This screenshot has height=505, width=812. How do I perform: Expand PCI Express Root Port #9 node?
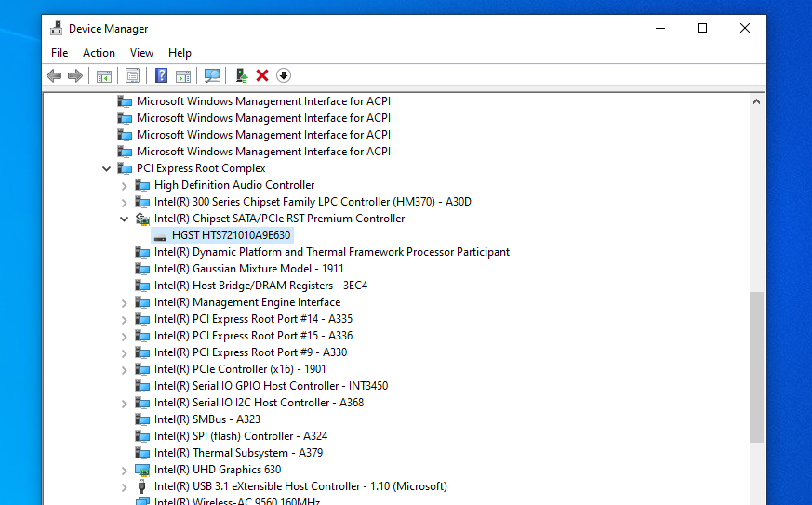point(125,352)
